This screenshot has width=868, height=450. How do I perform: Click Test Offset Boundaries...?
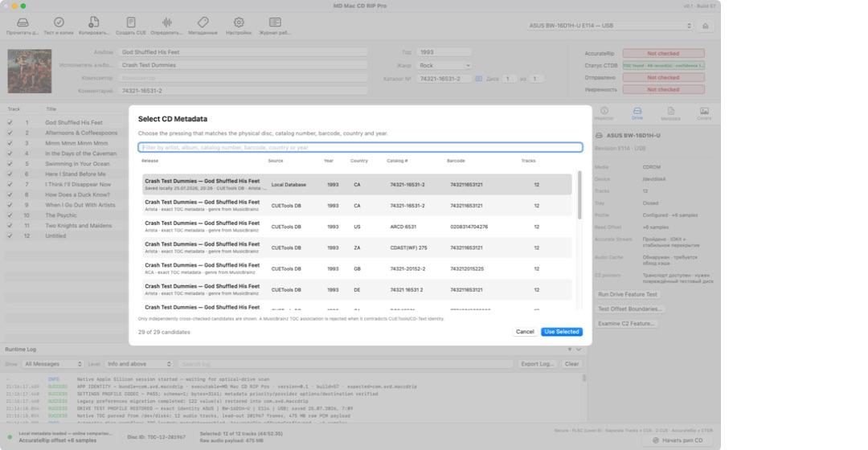[x=629, y=309]
